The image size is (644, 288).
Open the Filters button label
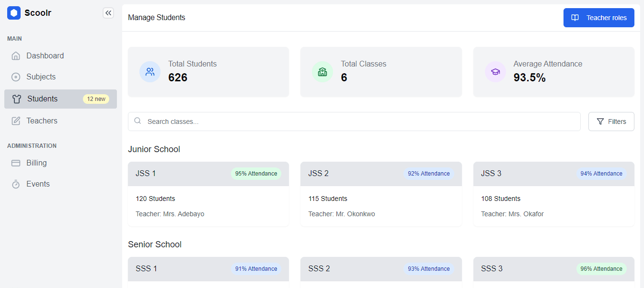[x=617, y=122]
